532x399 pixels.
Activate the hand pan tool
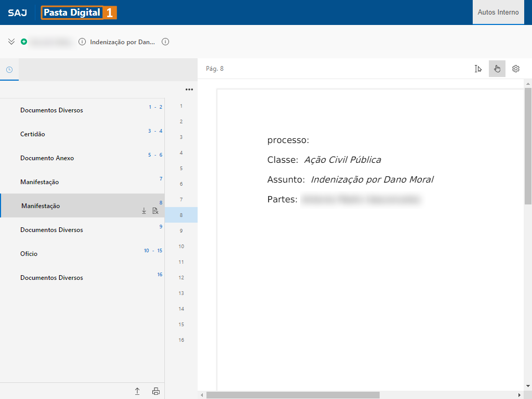(x=497, y=69)
